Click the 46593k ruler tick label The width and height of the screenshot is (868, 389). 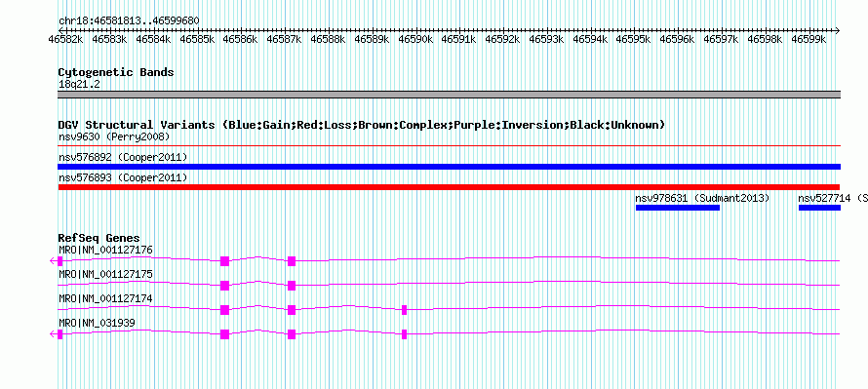(546, 40)
